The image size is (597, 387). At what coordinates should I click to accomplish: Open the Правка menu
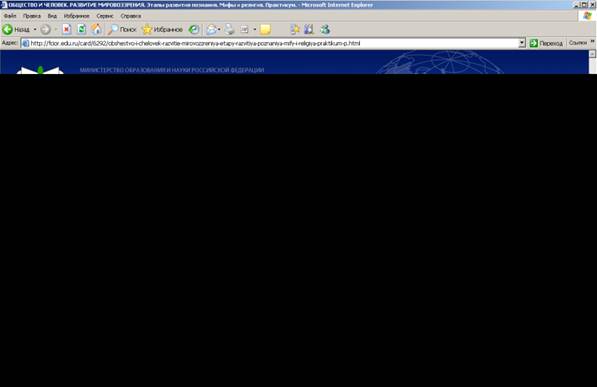[32, 16]
